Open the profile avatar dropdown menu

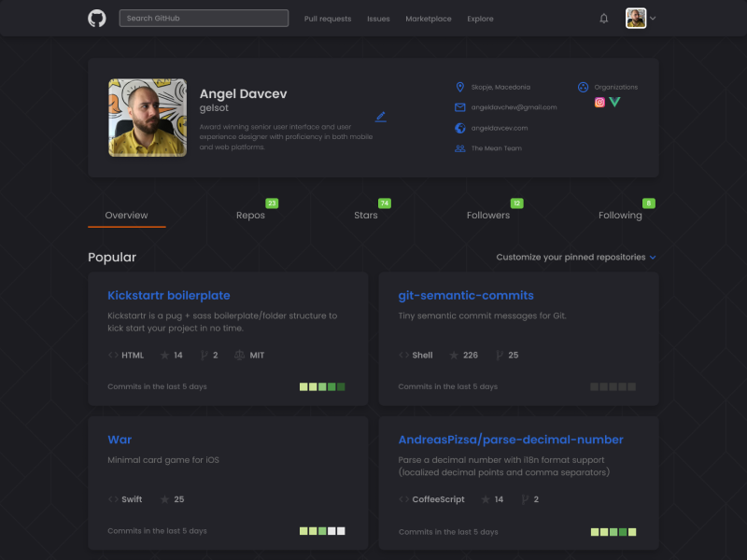click(x=634, y=18)
